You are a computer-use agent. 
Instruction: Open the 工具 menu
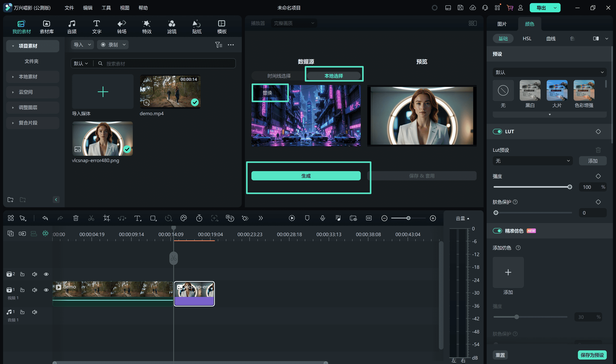click(106, 8)
